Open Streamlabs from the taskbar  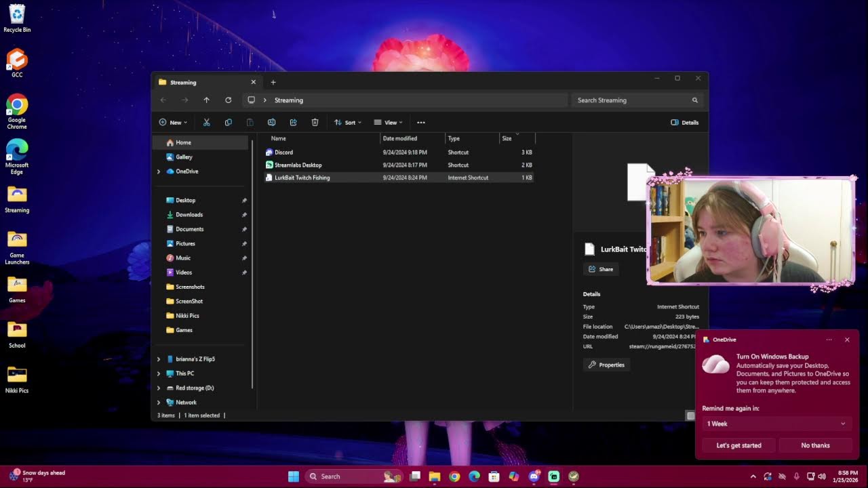(x=553, y=476)
